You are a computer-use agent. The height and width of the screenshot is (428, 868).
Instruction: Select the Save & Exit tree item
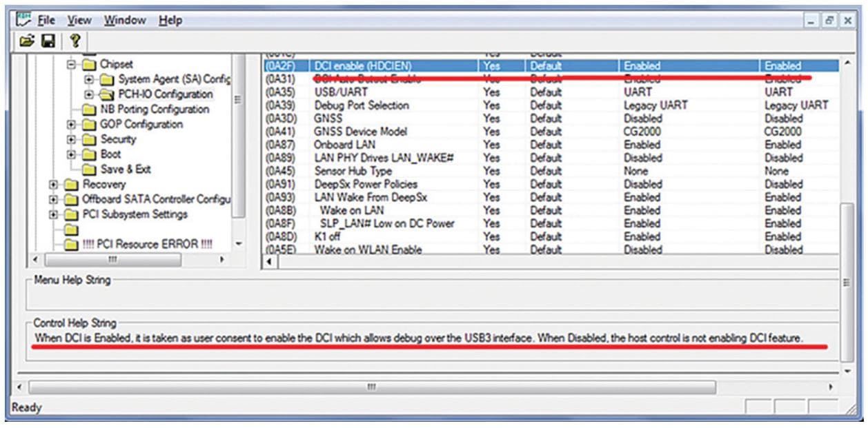(125, 170)
